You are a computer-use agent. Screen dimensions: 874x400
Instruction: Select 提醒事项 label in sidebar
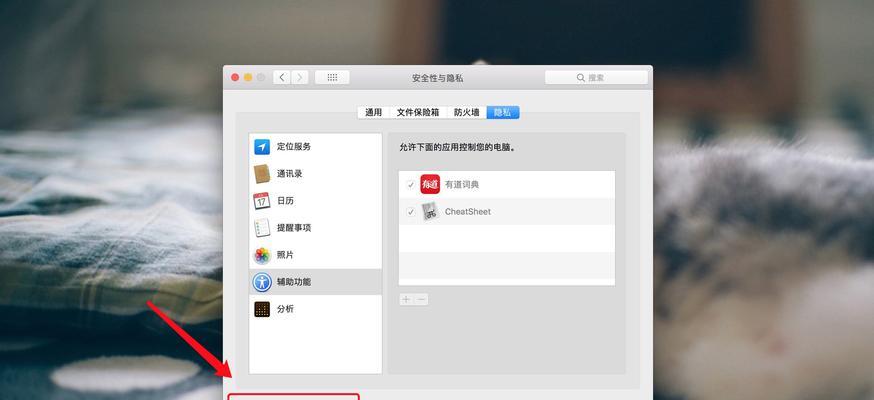click(294, 228)
